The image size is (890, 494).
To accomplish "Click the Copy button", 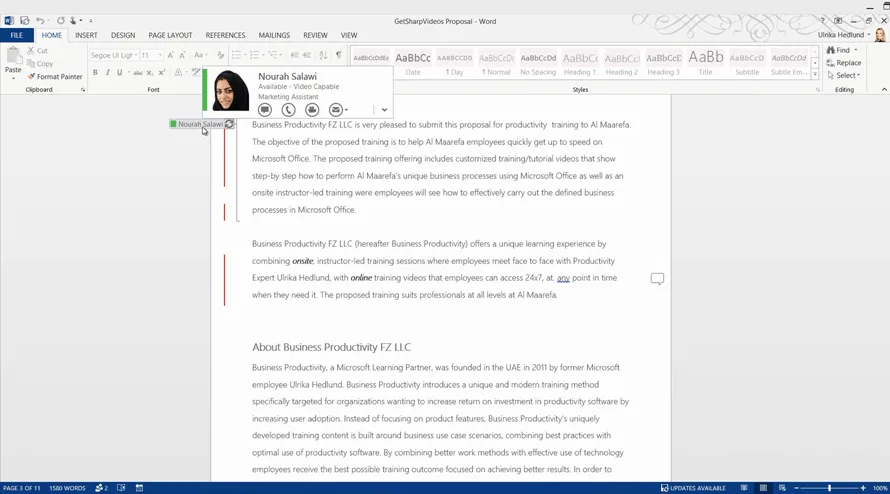I will click(40, 64).
